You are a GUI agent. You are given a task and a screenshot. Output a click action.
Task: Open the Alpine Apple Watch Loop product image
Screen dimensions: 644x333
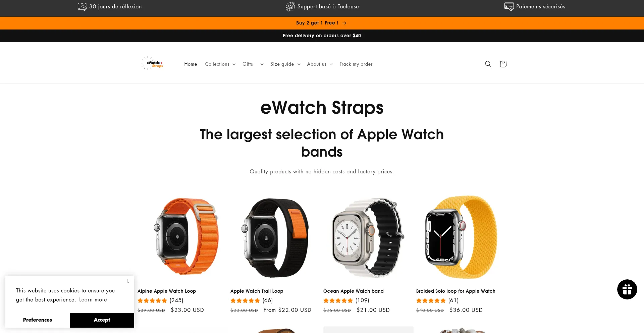pyautogui.click(x=183, y=237)
